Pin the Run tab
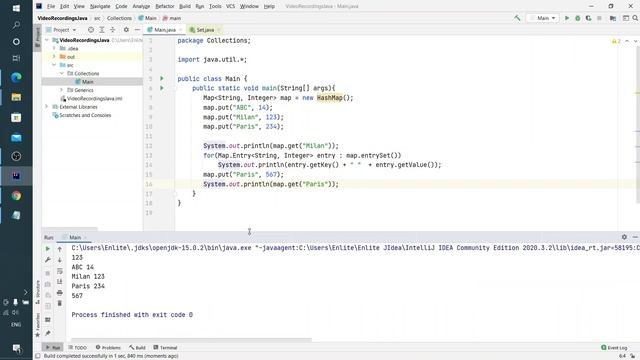This screenshot has height=360, width=640. [48, 333]
